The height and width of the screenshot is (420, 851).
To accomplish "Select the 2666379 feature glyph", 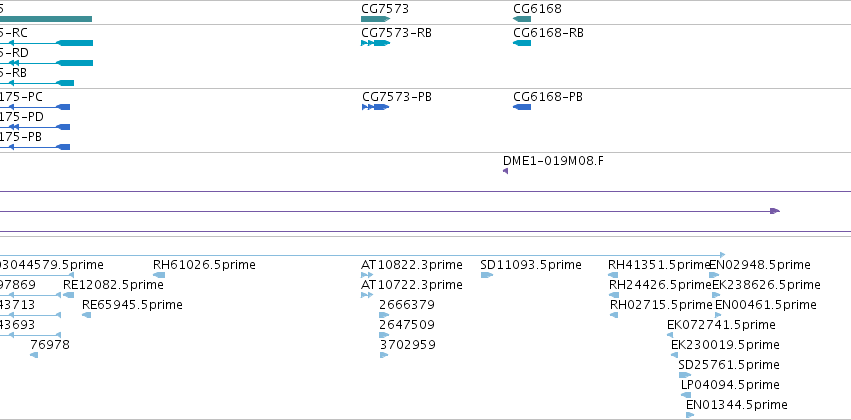I will (x=384, y=315).
